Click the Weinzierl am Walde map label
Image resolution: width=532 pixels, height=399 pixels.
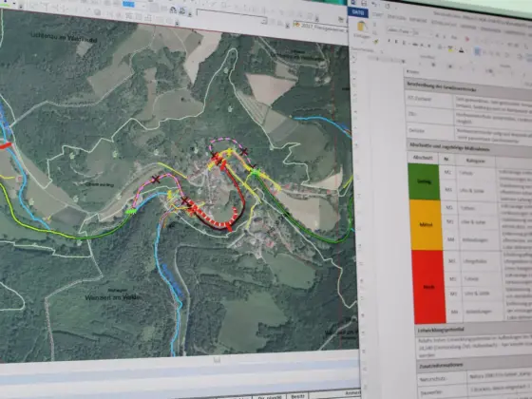pyautogui.click(x=113, y=297)
